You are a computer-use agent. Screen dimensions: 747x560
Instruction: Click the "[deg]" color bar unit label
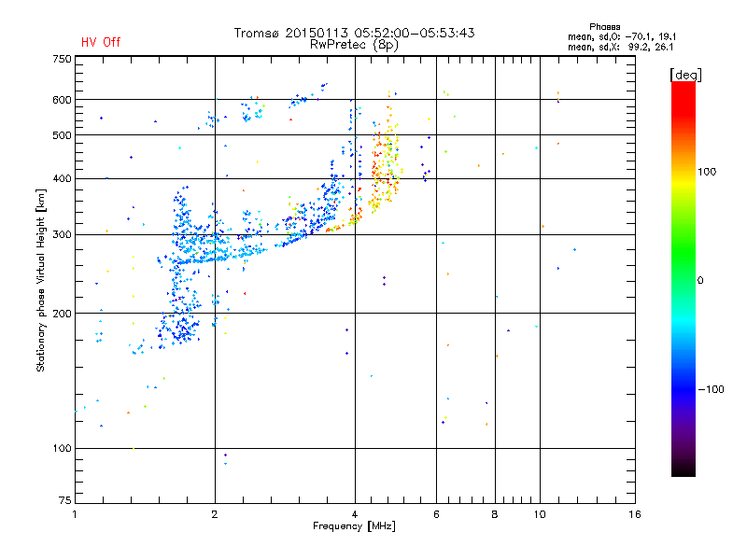[x=686, y=74]
